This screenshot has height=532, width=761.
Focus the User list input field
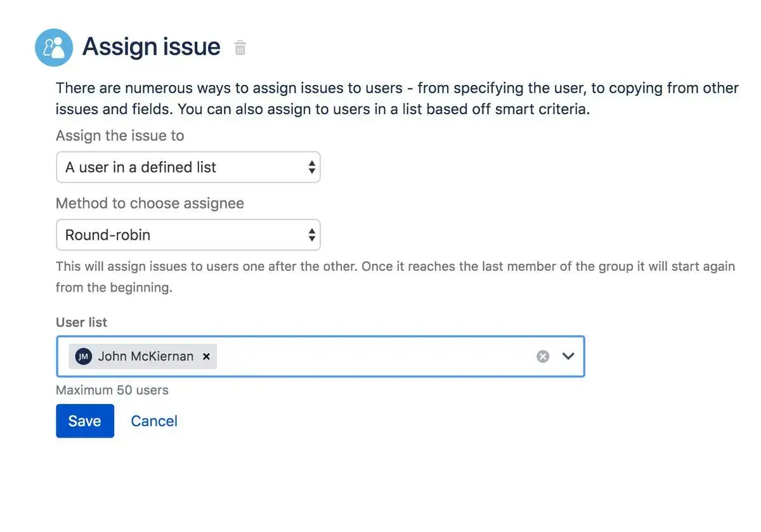[x=374, y=356]
